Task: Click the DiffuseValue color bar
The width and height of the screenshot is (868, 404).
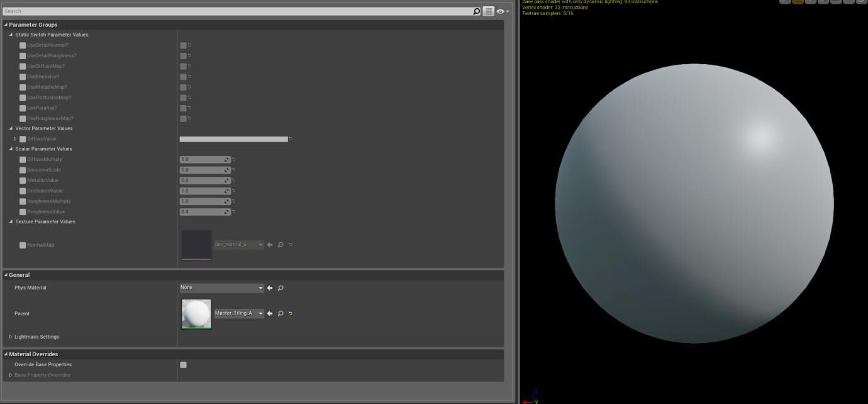Action: click(233, 139)
